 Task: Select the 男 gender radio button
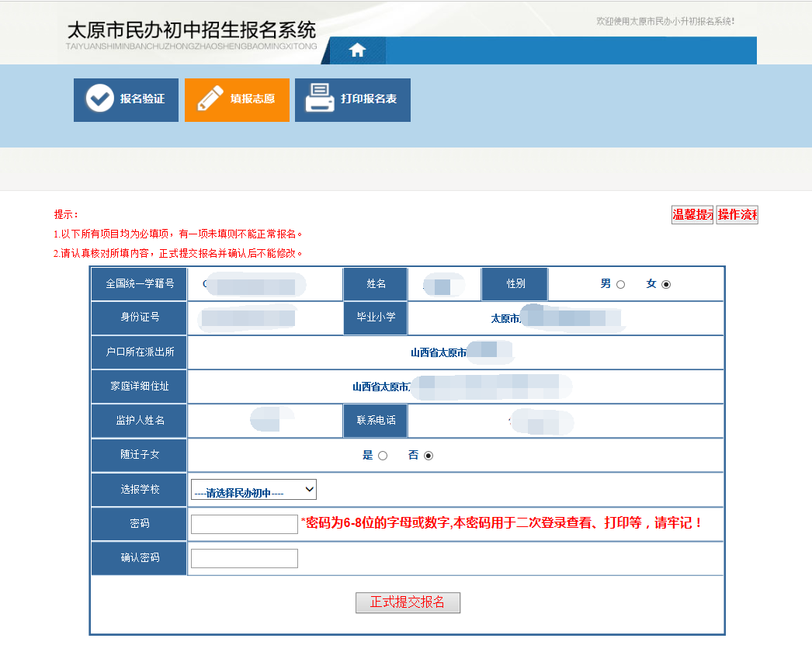coord(620,285)
